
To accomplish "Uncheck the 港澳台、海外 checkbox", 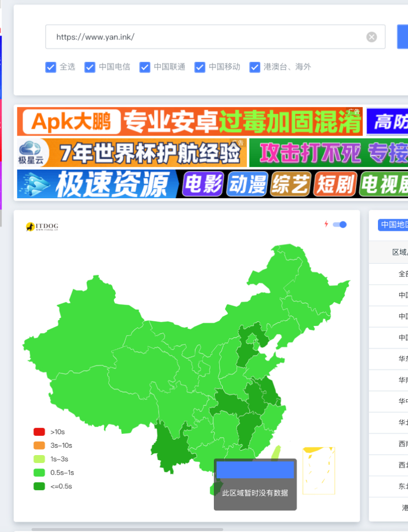I will point(254,67).
